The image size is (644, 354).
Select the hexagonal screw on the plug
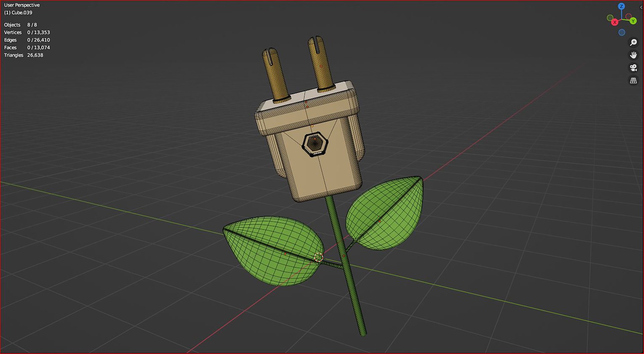pos(315,144)
